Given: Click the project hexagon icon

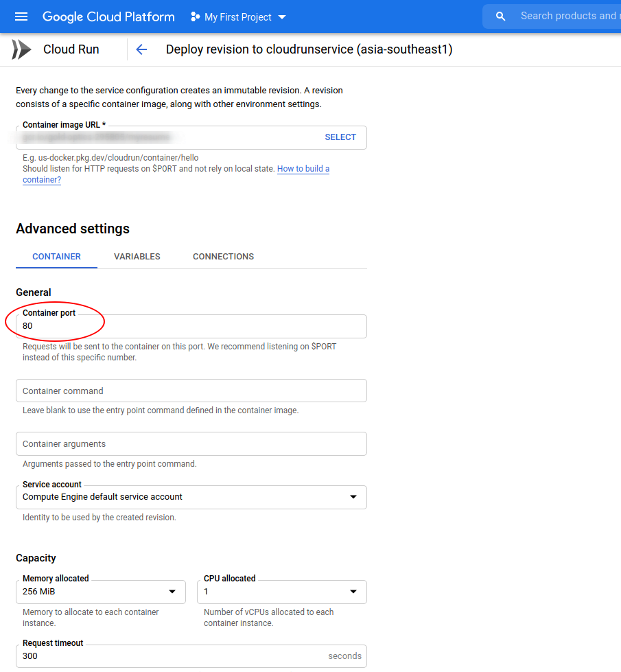Looking at the screenshot, I should coord(195,16).
